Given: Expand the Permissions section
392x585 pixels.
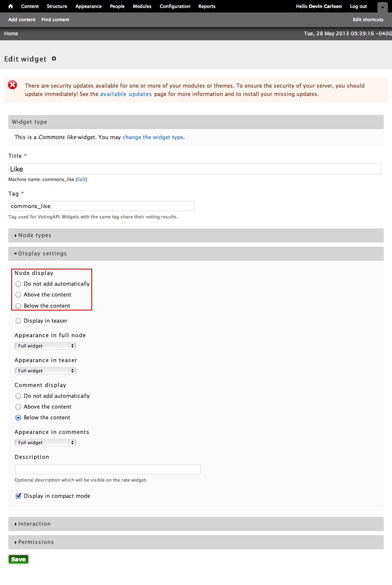Looking at the screenshot, I should click(36, 542).
